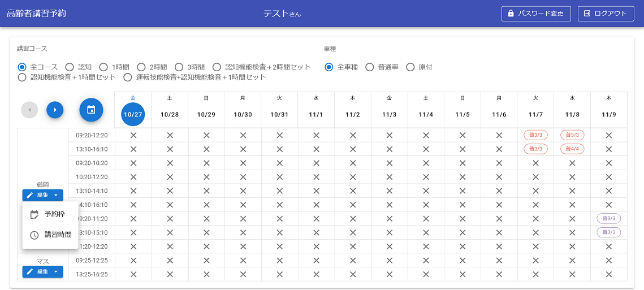Viewport: 644px width, 290px height.
Task: Select the 認知 course radio button
Action: [70, 67]
